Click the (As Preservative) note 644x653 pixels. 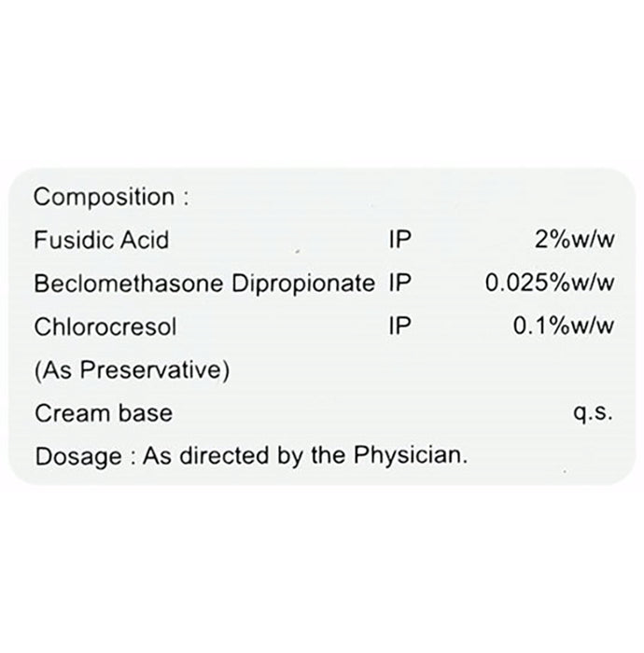click(132, 370)
